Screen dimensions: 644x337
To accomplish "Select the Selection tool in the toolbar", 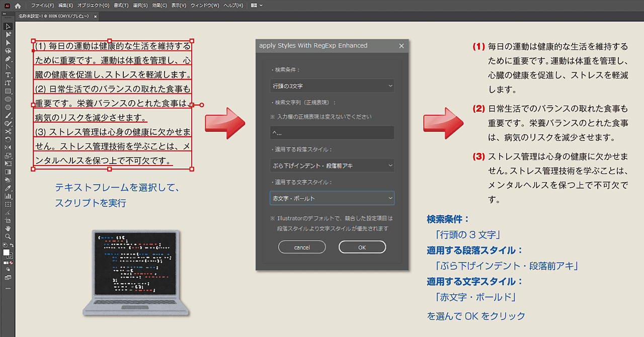I will point(7,27).
